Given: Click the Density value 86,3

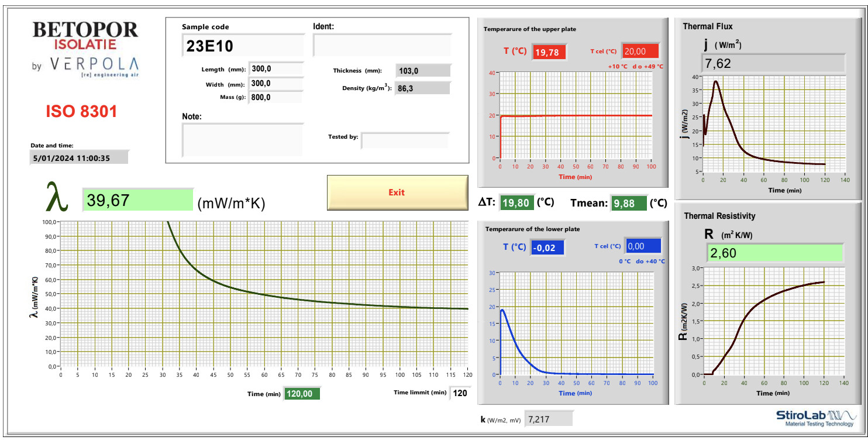Looking at the screenshot, I should pyautogui.click(x=423, y=88).
